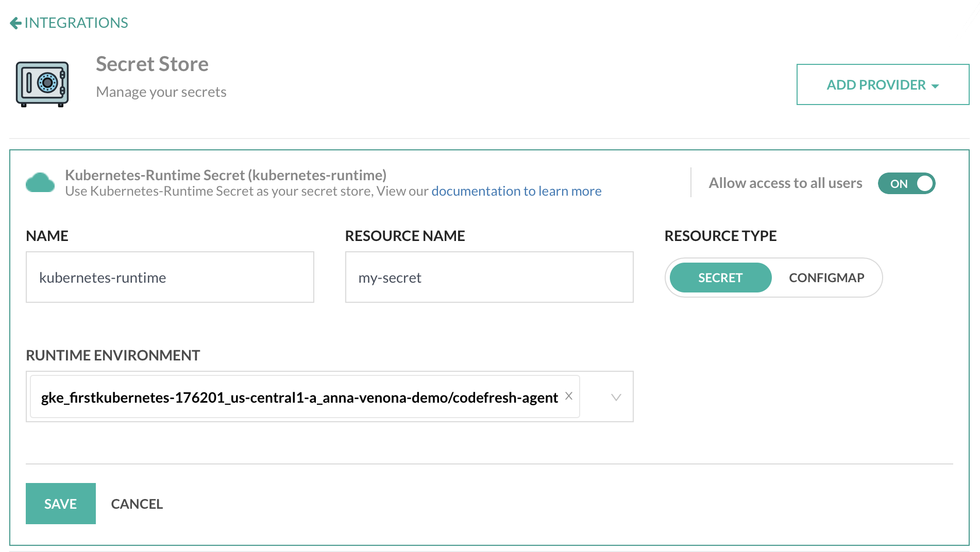Click the RESOURCE NAME field with my-secret

point(488,278)
